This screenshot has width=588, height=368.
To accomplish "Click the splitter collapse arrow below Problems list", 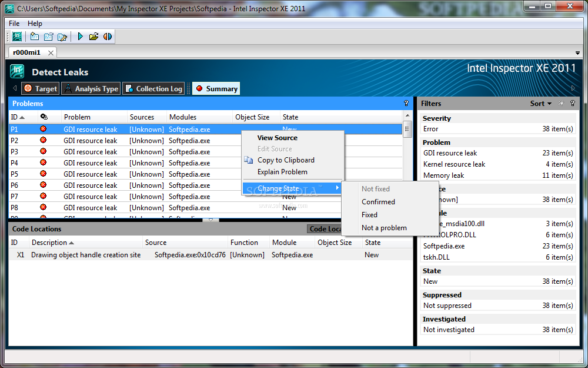I will pos(211,220).
